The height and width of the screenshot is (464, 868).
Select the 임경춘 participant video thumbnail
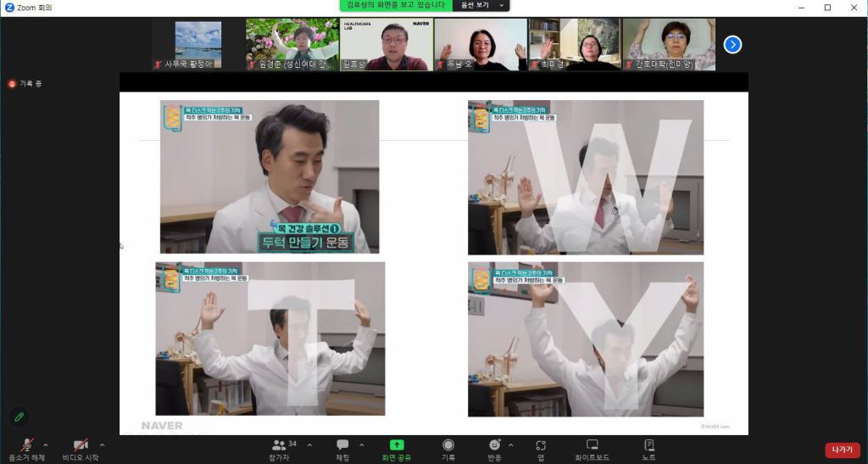(292, 44)
